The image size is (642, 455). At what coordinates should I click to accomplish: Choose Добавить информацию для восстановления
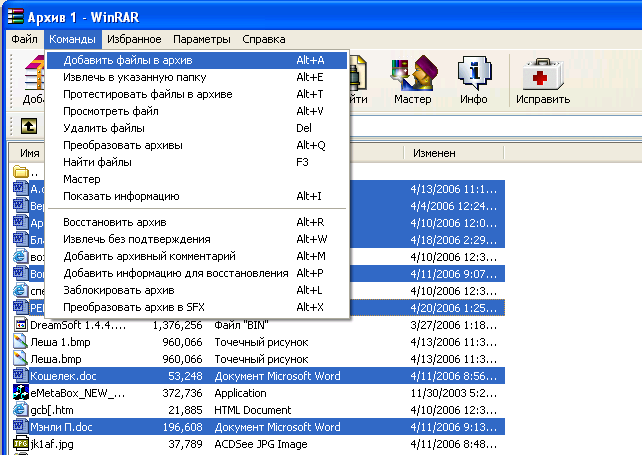(197, 273)
